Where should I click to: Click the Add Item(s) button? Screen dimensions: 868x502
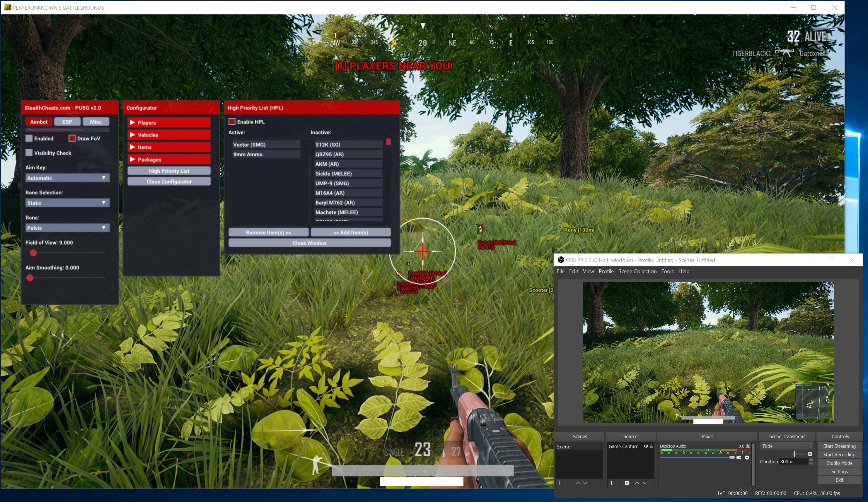(351, 233)
